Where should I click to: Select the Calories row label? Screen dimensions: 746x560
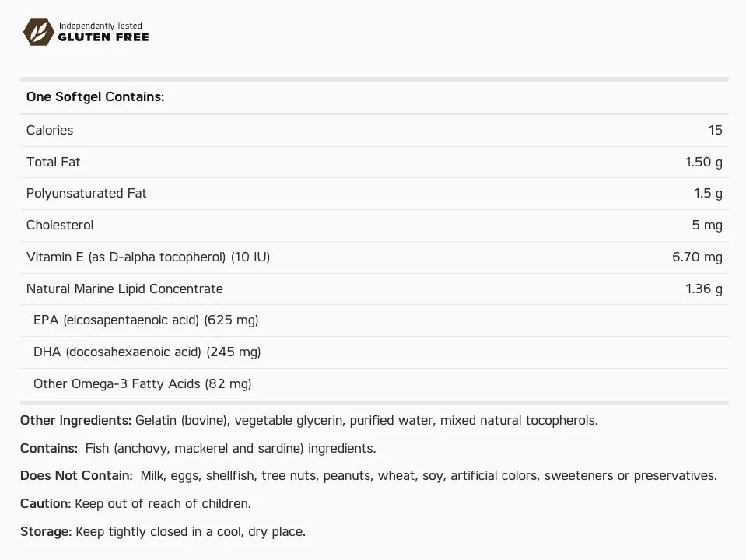point(50,130)
